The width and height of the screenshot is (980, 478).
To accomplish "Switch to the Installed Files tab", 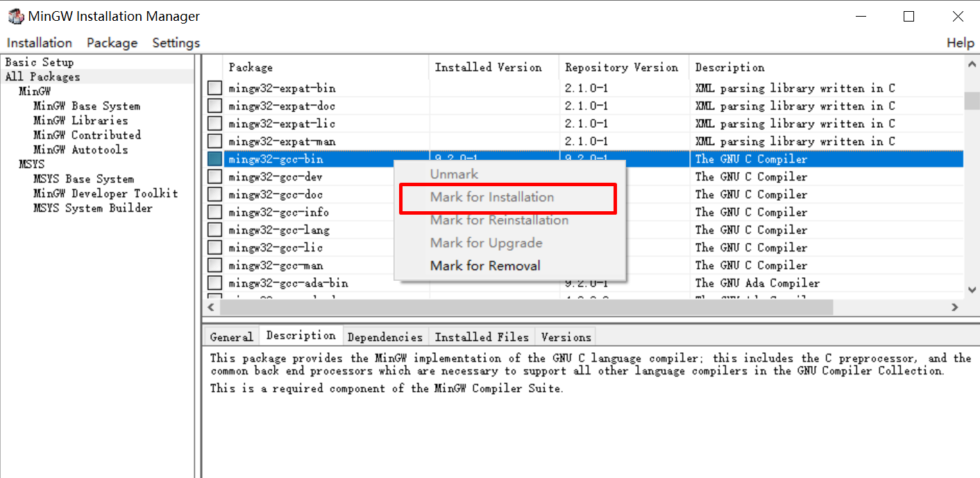I will pos(482,337).
